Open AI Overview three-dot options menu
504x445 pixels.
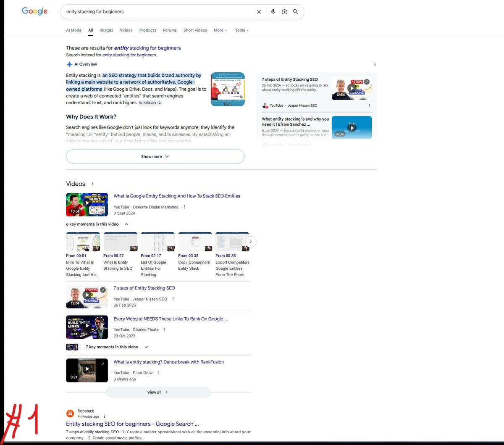click(x=375, y=65)
